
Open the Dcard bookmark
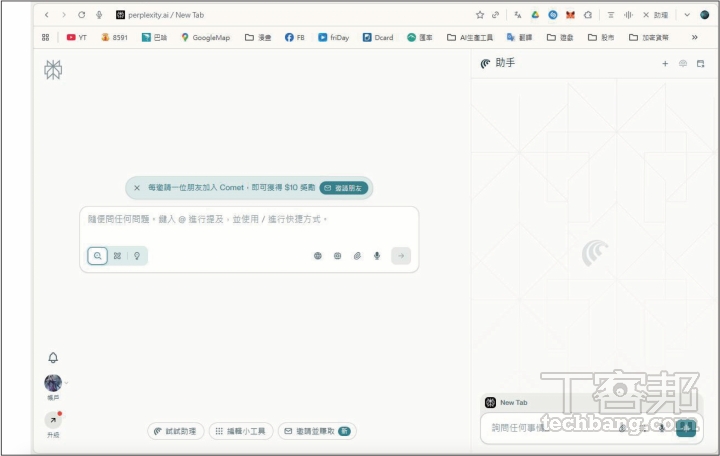[x=378, y=37]
